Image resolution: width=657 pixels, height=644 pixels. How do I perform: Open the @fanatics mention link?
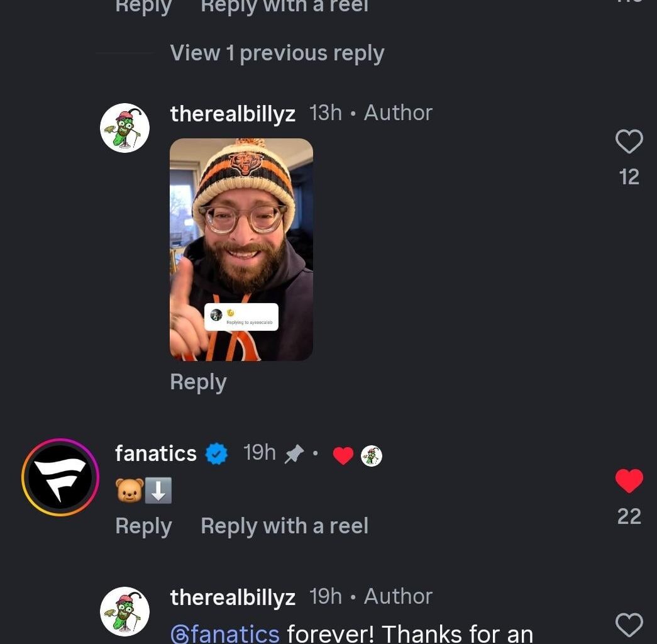[x=224, y=633]
